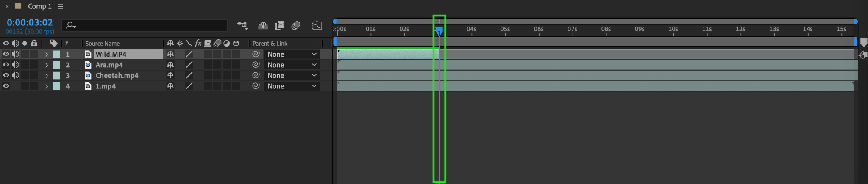Click the label color swatch of Cheetah.mp4
This screenshot has height=184, width=868.
pyautogui.click(x=56, y=75)
